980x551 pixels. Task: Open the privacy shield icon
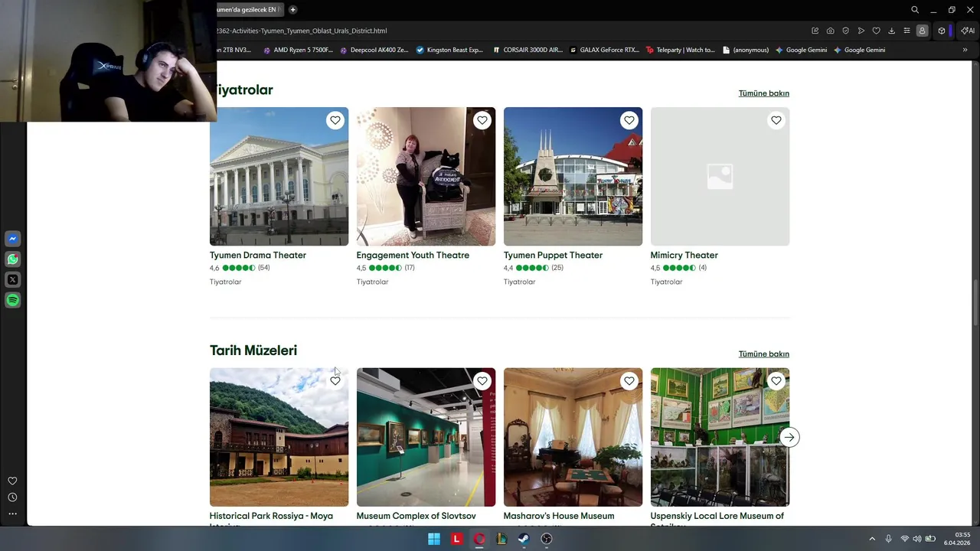(846, 31)
